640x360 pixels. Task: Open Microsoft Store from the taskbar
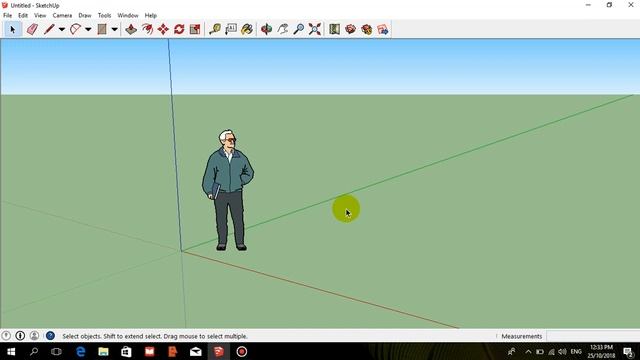[126, 351]
